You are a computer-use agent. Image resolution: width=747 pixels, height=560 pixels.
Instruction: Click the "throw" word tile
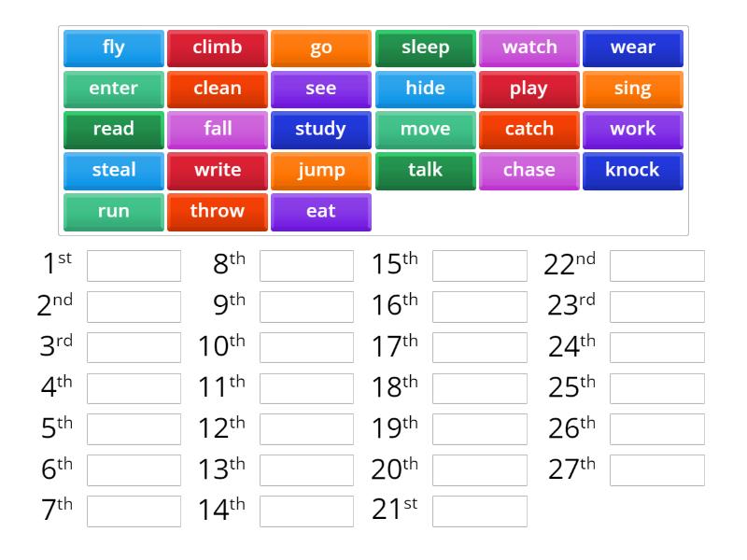(x=217, y=211)
